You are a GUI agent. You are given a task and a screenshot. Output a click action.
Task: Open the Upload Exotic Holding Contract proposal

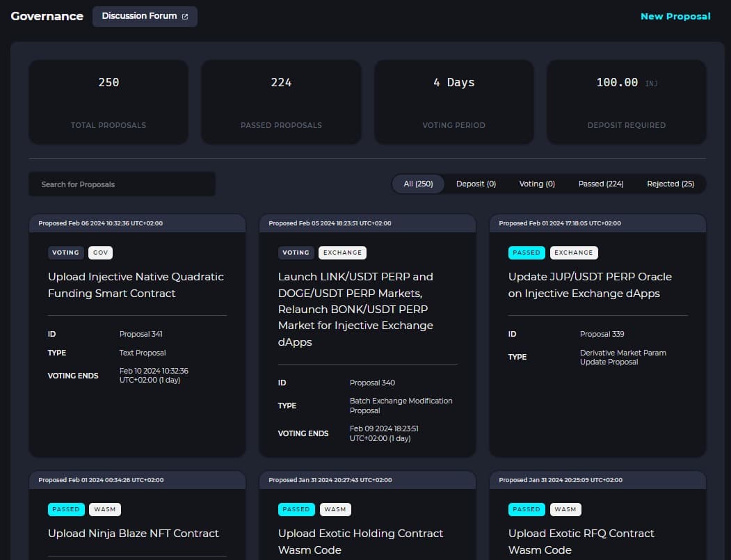(360, 541)
